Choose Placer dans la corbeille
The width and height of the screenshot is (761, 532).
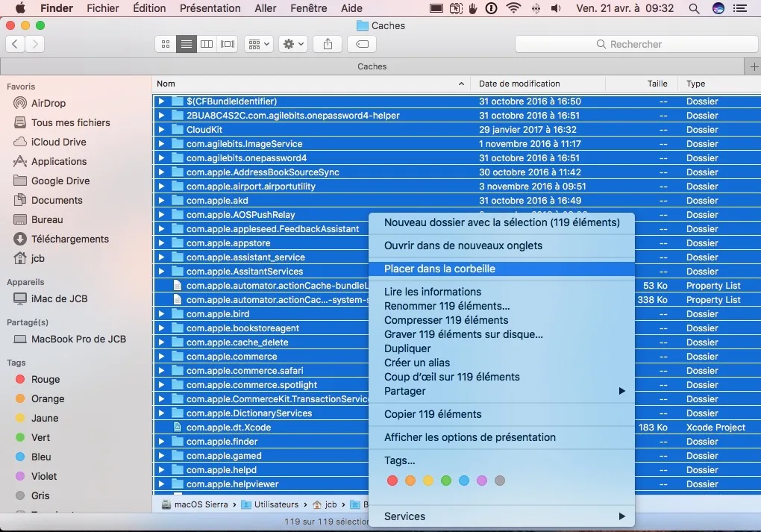(x=502, y=269)
